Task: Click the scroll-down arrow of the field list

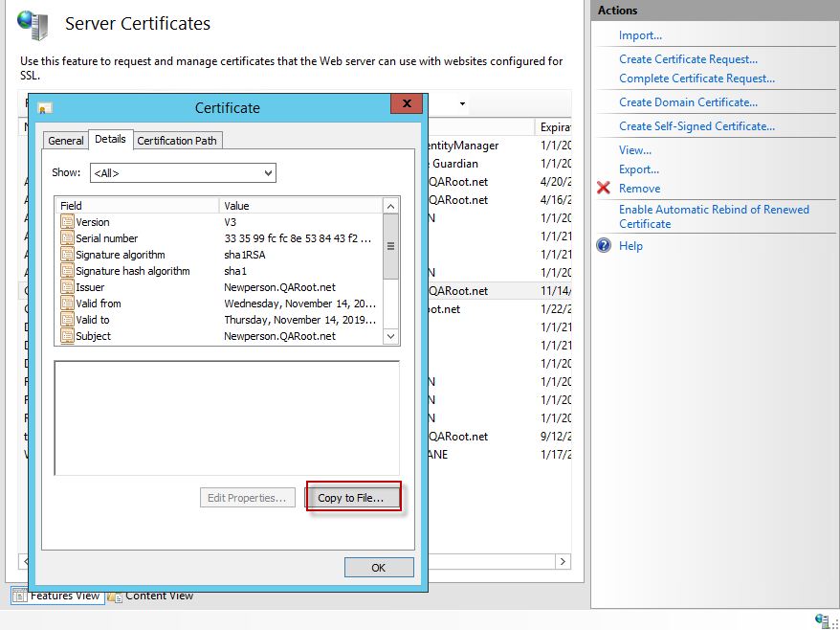Action: [x=390, y=336]
